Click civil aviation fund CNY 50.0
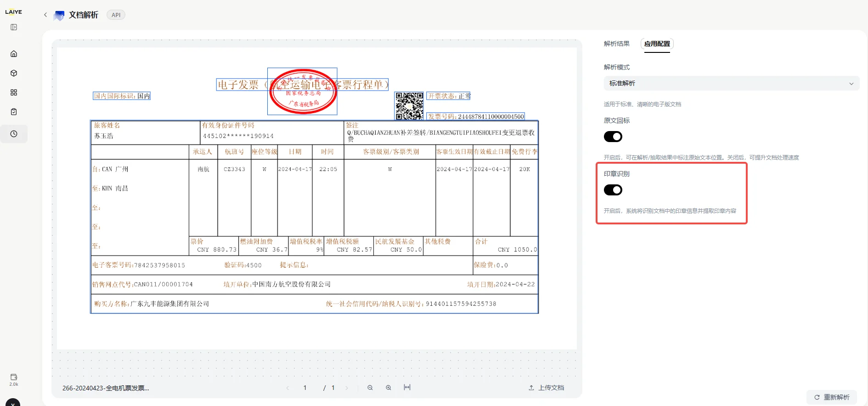The image size is (868, 406). [406, 250]
